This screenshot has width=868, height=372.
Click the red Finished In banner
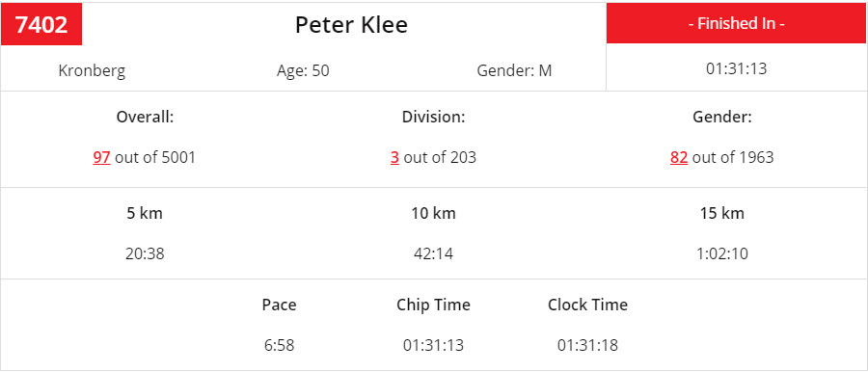point(737,23)
